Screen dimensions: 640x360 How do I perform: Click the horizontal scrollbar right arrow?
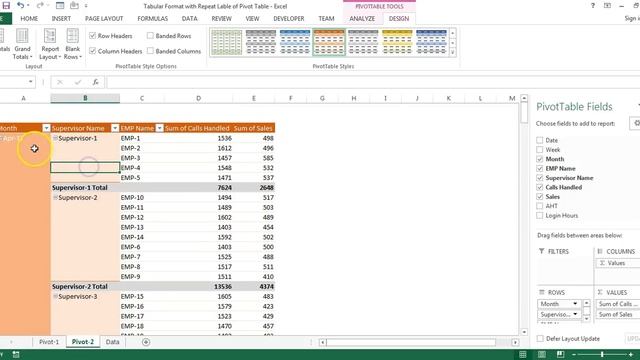click(515, 342)
